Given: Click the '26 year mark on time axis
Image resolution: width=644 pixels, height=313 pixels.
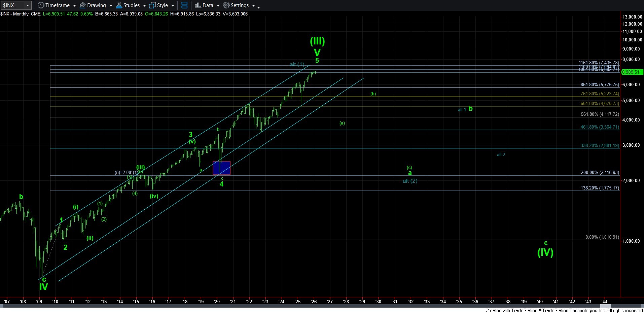Looking at the screenshot, I should pyautogui.click(x=314, y=302).
